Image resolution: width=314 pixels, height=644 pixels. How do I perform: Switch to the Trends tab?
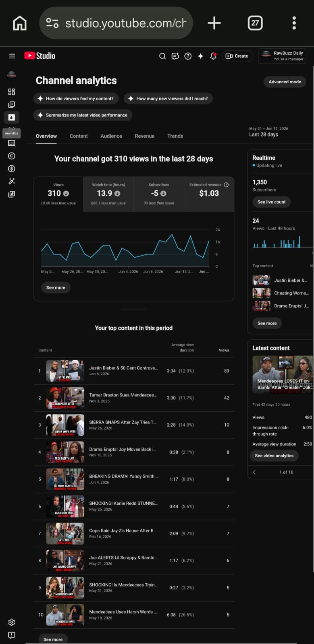(x=175, y=136)
